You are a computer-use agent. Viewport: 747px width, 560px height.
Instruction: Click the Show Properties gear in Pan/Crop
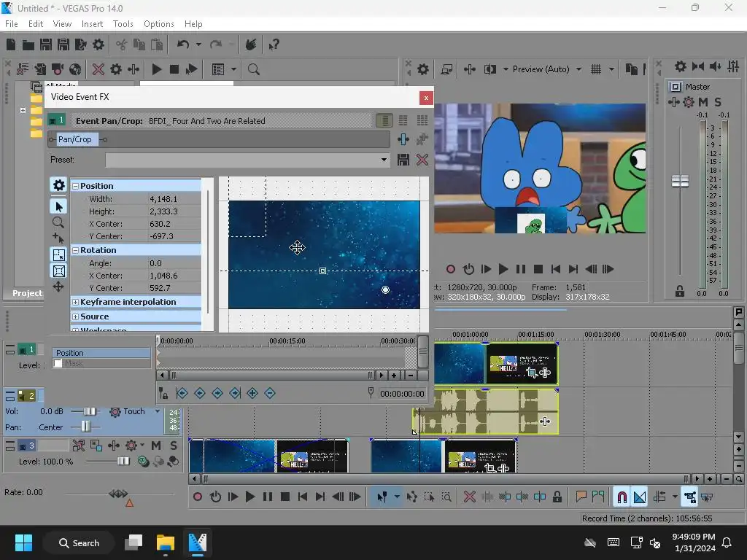58,184
